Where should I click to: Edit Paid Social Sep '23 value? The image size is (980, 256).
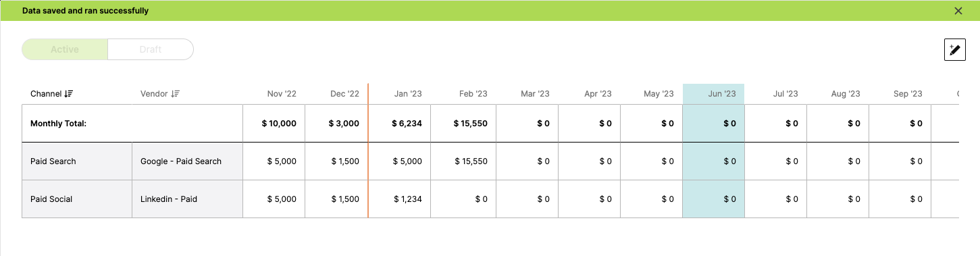click(900, 199)
